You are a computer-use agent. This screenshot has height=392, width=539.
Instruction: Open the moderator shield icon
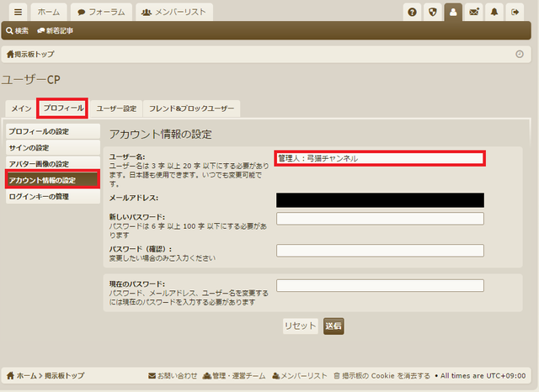(433, 13)
